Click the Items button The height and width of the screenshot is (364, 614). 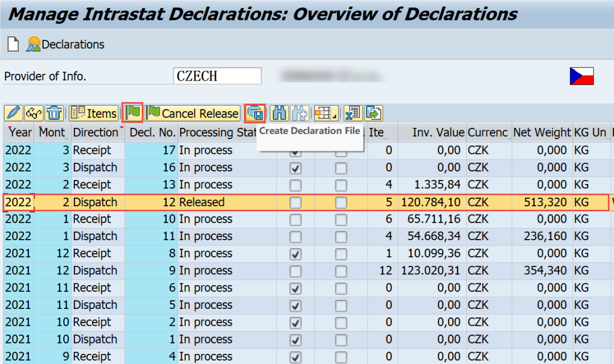(94, 114)
